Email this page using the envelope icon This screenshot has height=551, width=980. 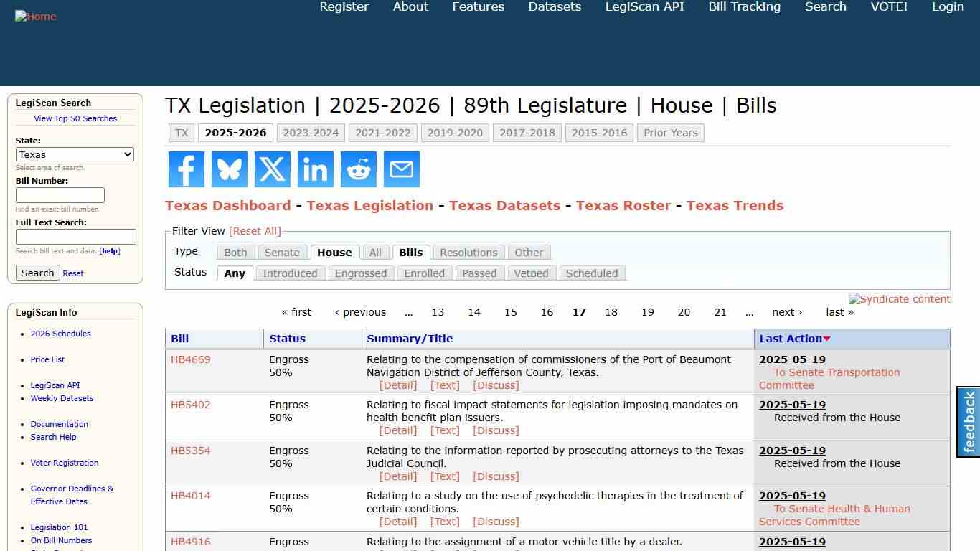point(401,169)
